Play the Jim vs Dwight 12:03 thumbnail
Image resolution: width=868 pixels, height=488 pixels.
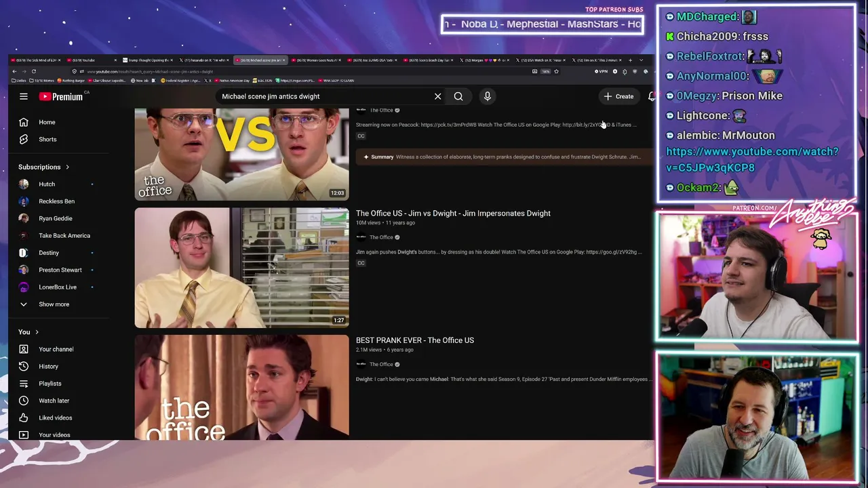pyautogui.click(x=241, y=155)
